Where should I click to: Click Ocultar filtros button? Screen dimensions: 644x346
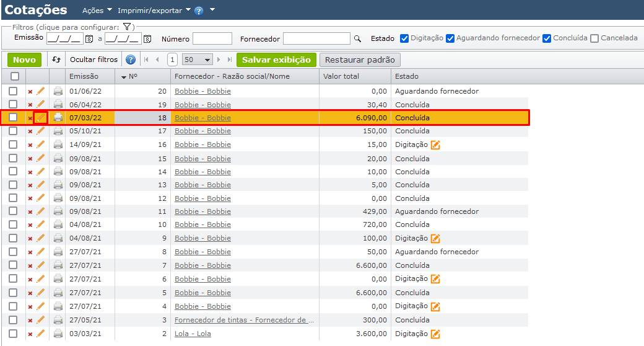coord(94,60)
